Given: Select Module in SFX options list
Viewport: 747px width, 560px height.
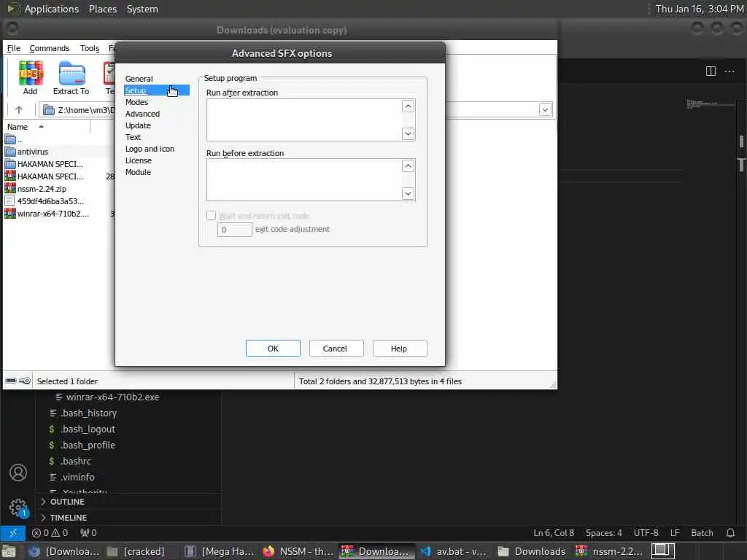Looking at the screenshot, I should point(138,172).
